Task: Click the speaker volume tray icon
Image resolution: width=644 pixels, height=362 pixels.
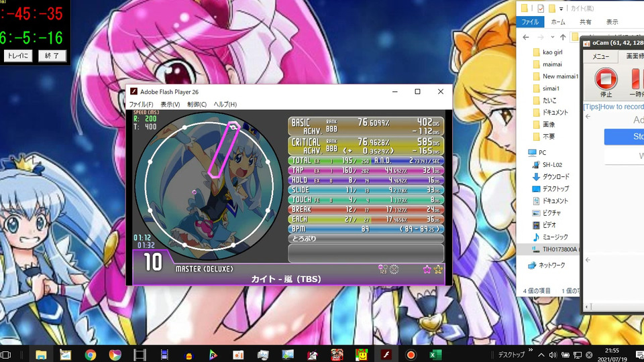Action: pyautogui.click(x=553, y=355)
